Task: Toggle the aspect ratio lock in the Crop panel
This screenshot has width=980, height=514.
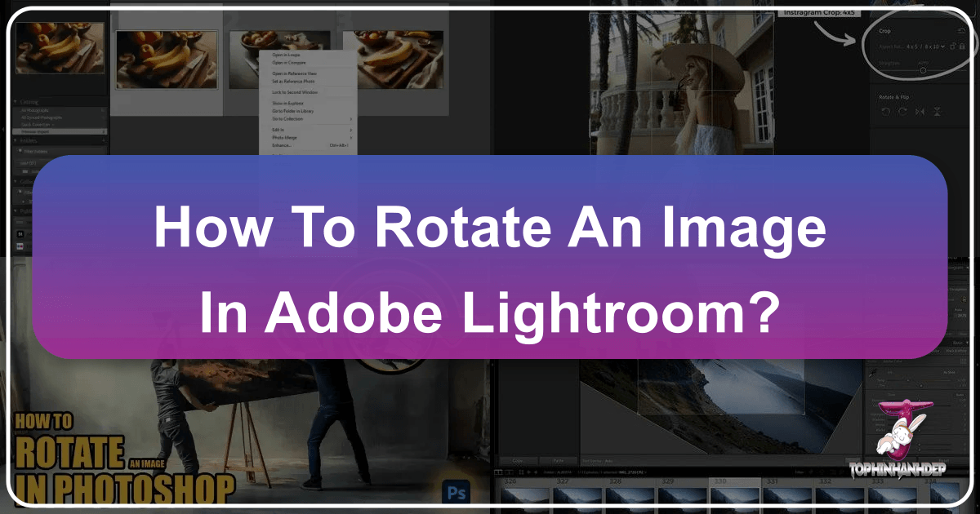Action: click(x=962, y=47)
